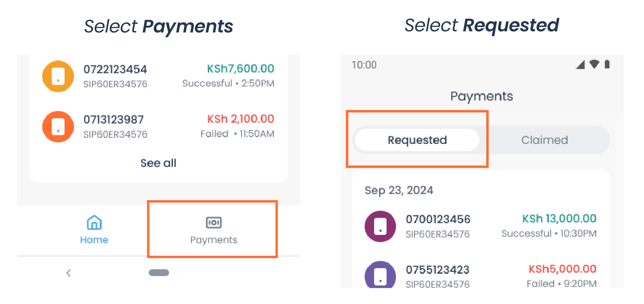Expand the Sep 23, 2024 transaction group
Viewport: 644px width, 304px height.
pyautogui.click(x=399, y=190)
